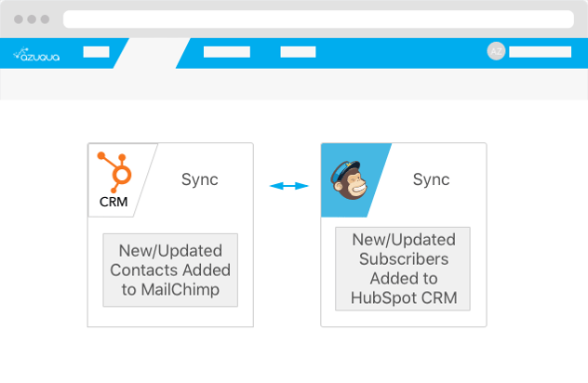Select the active light-gray navigation tab
This screenshot has width=588, height=383.
(x=152, y=53)
